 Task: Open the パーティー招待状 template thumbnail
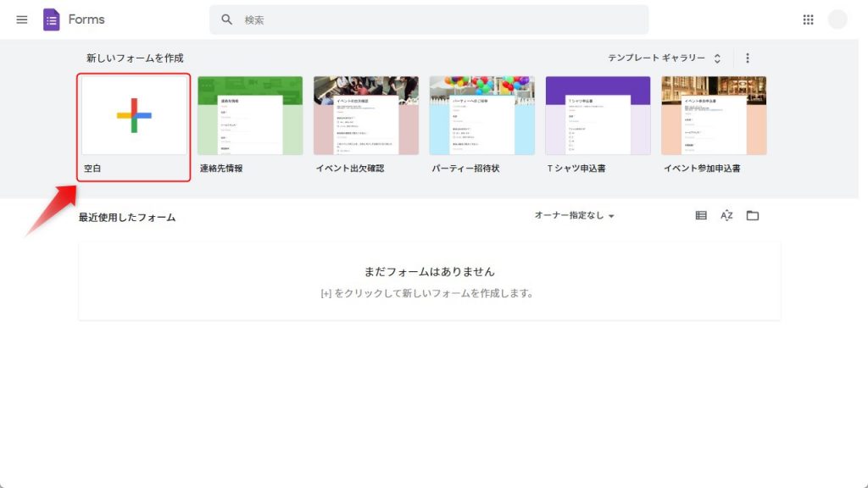click(x=482, y=115)
